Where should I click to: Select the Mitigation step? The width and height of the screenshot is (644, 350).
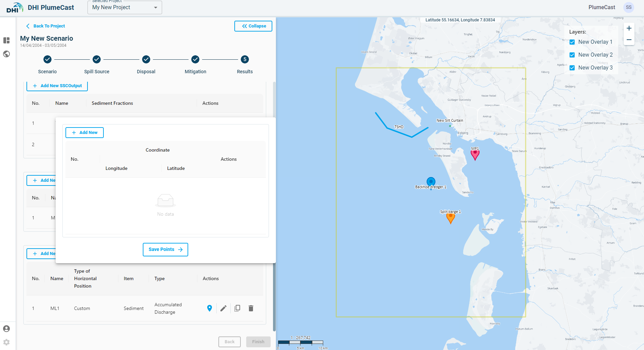(x=195, y=60)
